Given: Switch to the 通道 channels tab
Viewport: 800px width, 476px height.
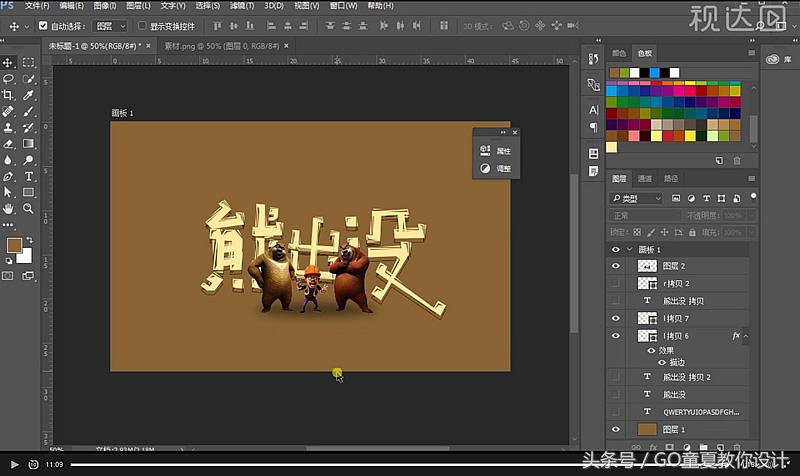Looking at the screenshot, I should click(645, 179).
